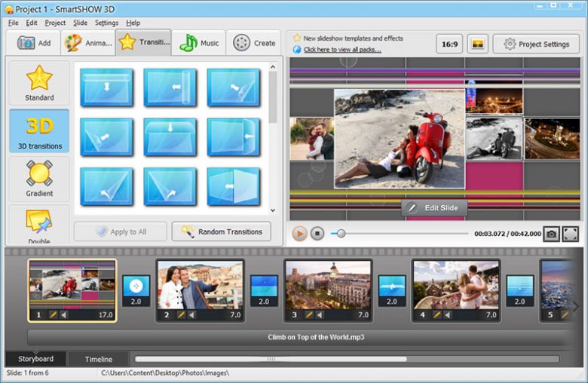Click transition between slides 3 and 4

coord(392,291)
